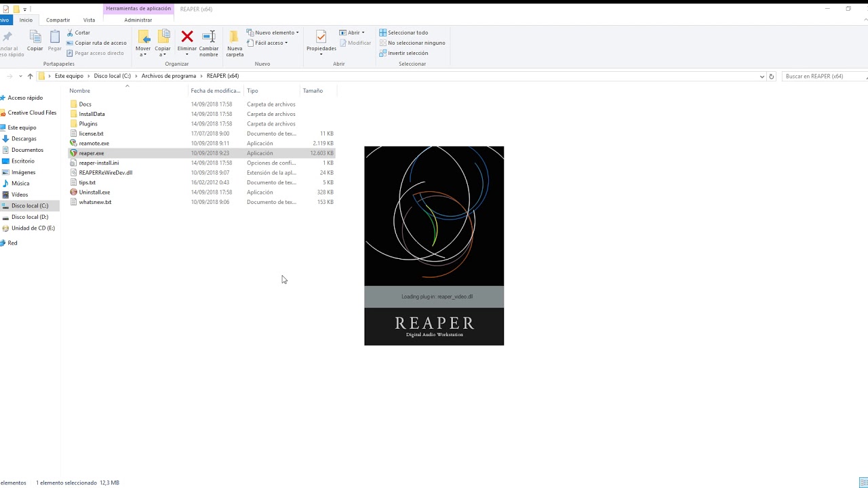Screen dimensions: 868x488
Task: Click Seleccionar todo
Action: (x=403, y=33)
